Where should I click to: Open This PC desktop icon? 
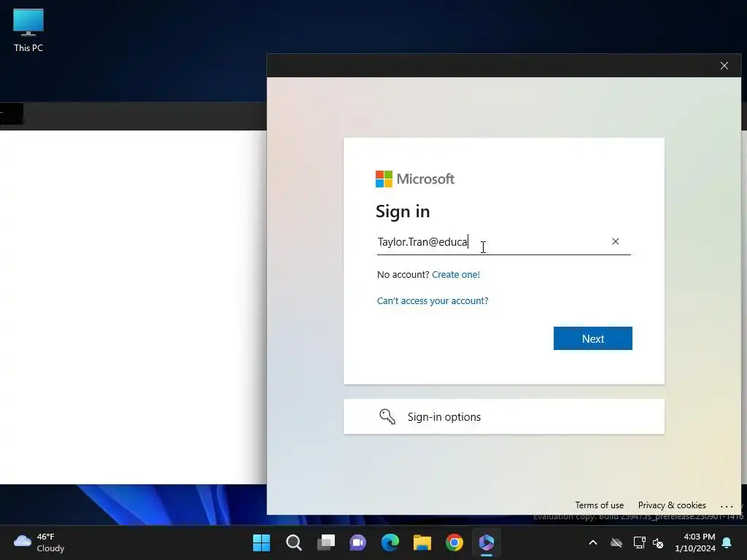coord(28,30)
